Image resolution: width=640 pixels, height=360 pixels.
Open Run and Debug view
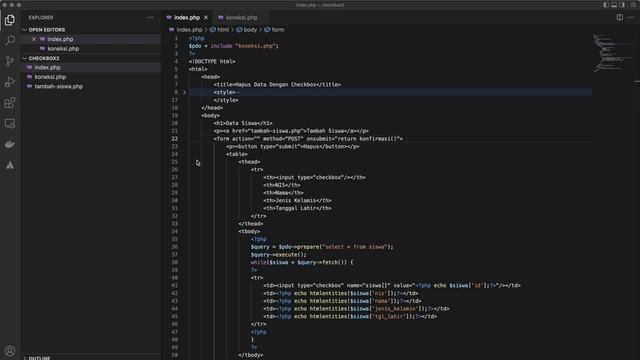tap(10, 82)
